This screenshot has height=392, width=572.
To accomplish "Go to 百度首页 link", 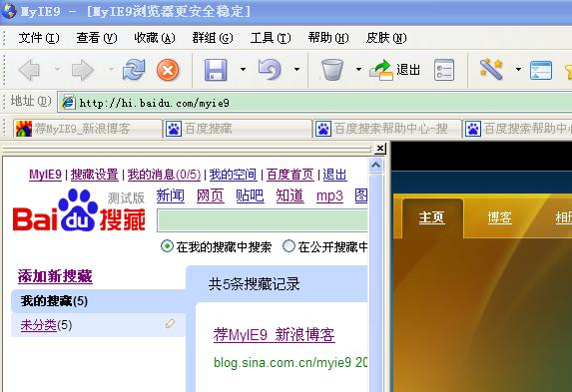I will tap(290, 175).
